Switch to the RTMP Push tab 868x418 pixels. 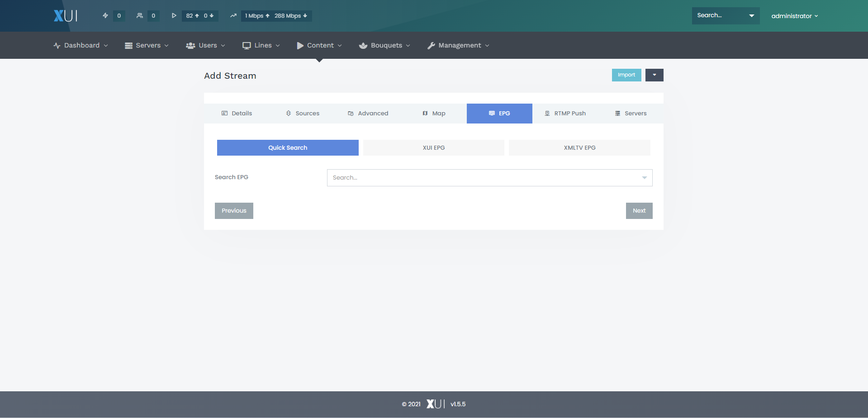[565, 113]
